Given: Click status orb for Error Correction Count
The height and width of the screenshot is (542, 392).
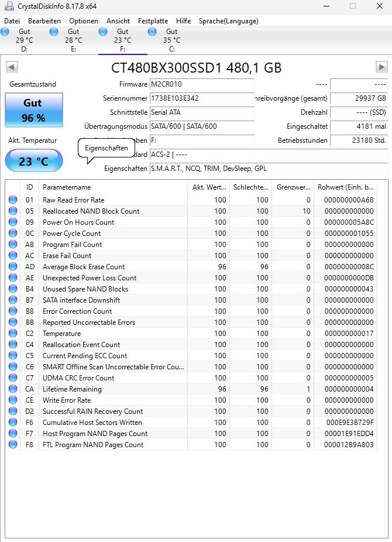Looking at the screenshot, I should (13, 311).
